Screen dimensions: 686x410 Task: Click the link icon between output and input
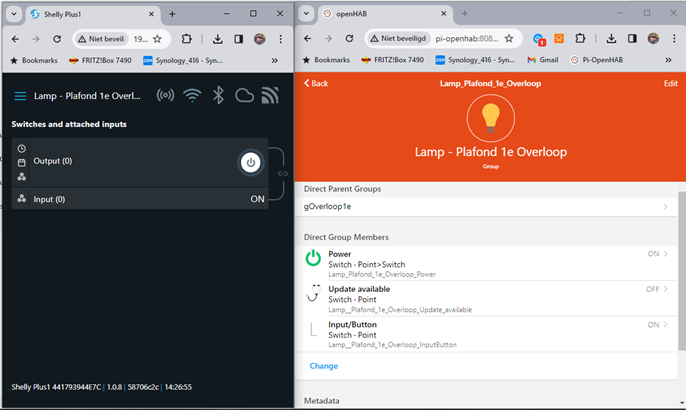point(283,173)
